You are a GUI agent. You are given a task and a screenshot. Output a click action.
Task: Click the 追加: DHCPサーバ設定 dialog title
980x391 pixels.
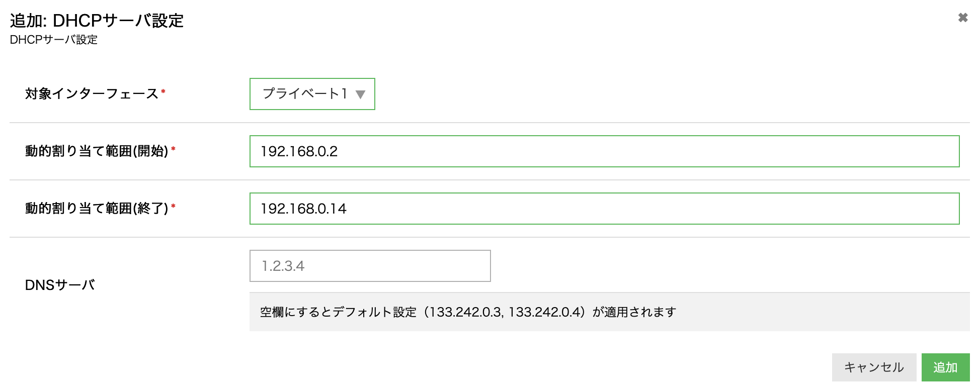[97, 21]
